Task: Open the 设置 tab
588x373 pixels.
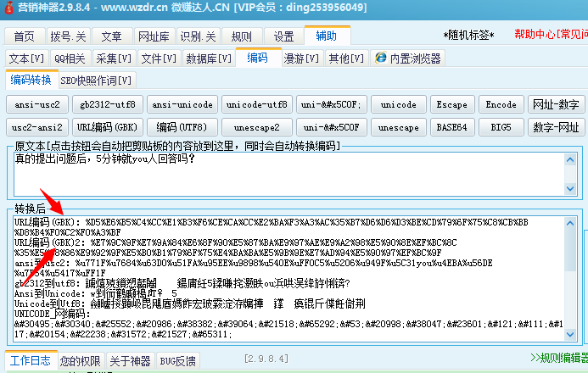Action: (x=284, y=36)
